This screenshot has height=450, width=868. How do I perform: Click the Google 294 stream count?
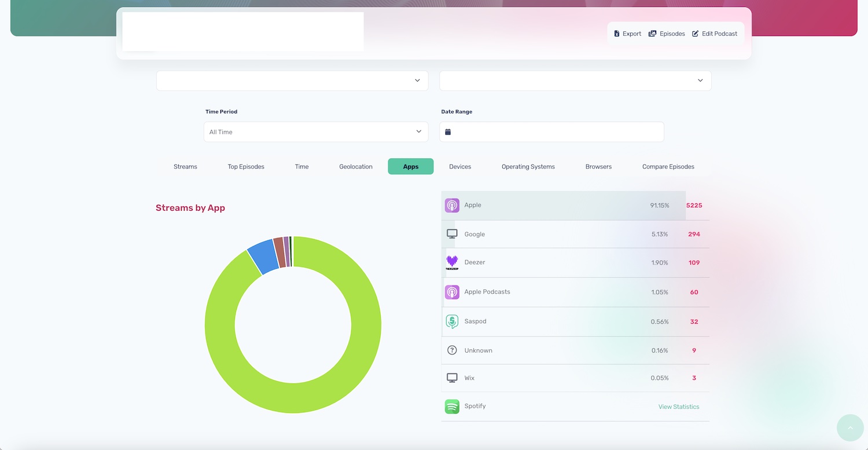694,235
